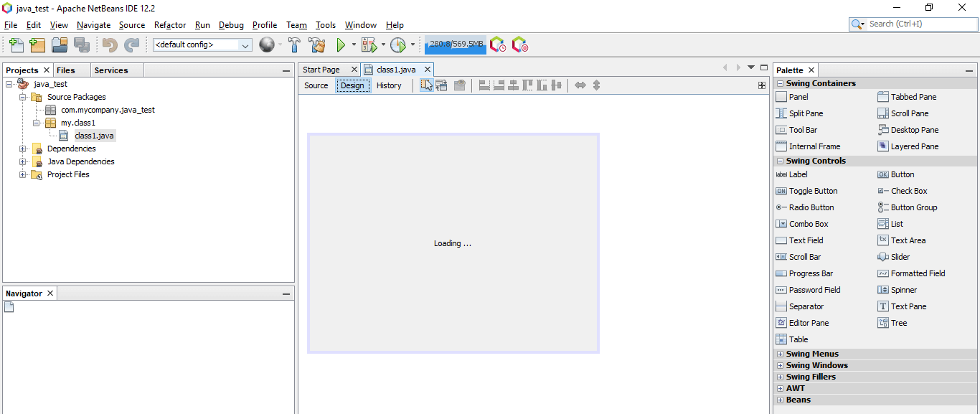Image resolution: width=980 pixels, height=414 pixels.
Task: Run the project with green play icon
Action: coord(341,45)
